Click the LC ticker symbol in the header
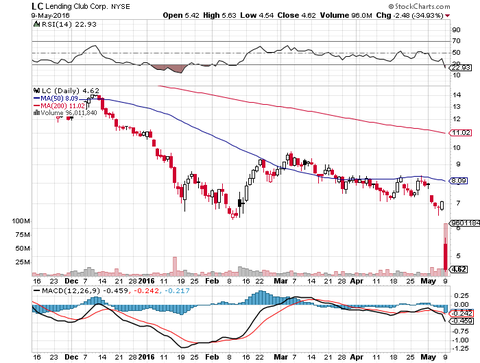This screenshot has height=363, width=480. click(37, 6)
